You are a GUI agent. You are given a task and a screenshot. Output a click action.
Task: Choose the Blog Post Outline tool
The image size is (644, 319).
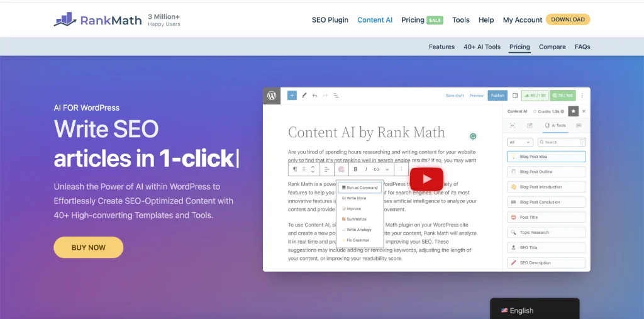547,172
